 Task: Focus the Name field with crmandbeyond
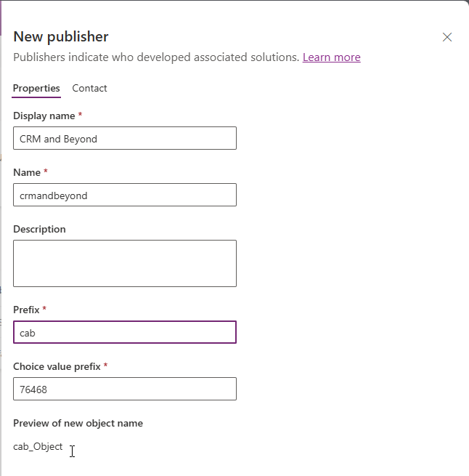125,195
